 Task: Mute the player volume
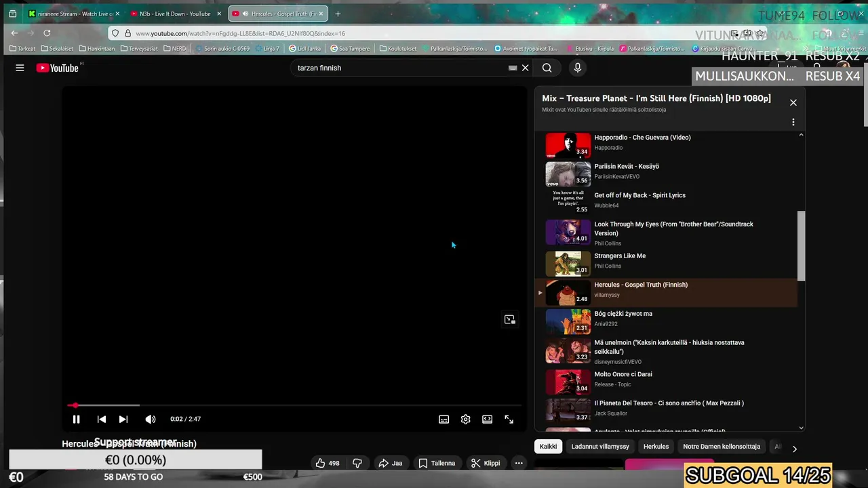click(x=151, y=419)
